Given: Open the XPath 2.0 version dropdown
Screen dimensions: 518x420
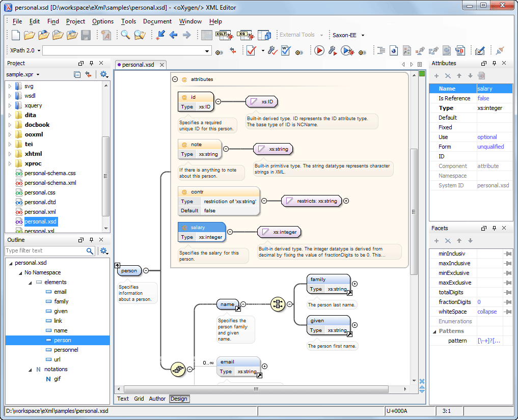Looking at the screenshot, I should (23, 50).
